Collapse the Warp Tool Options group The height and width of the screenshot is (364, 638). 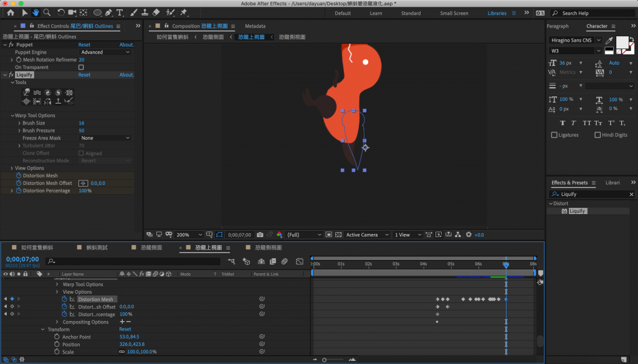pyautogui.click(x=12, y=115)
